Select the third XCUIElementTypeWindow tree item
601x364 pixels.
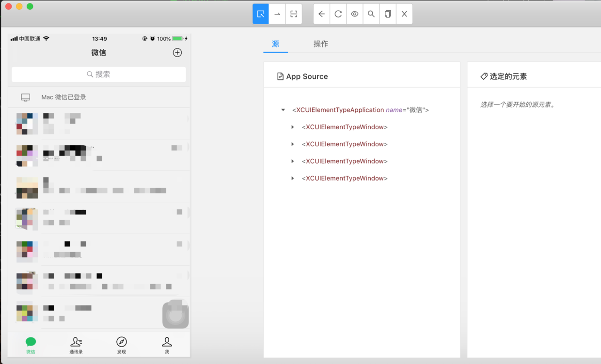345,161
